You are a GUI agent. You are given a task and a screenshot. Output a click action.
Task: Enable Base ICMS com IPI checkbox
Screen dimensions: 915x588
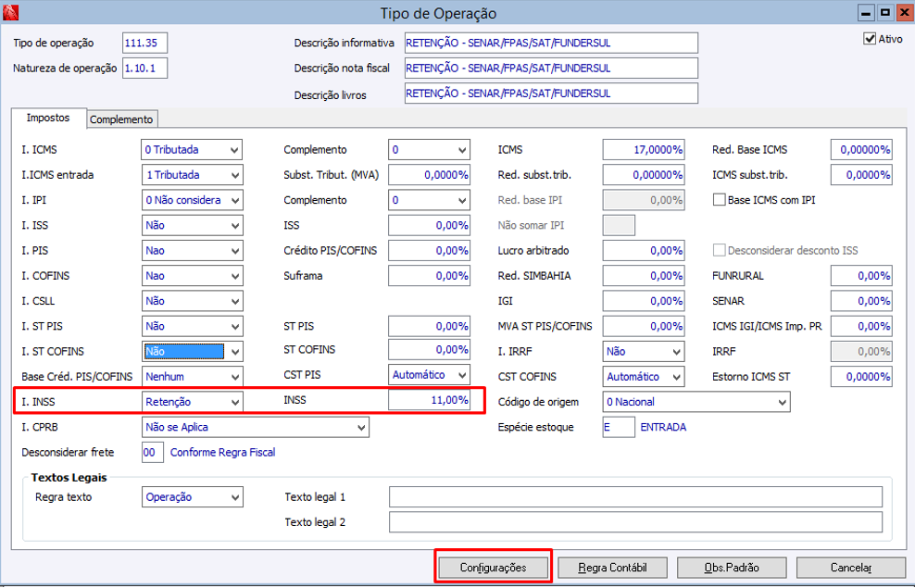tap(719, 200)
